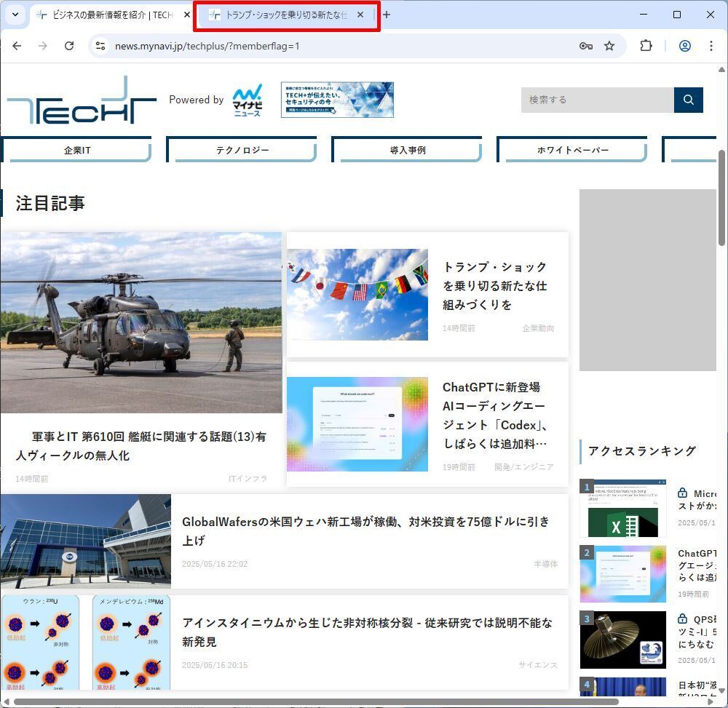Click the vertical page scrollbar thumb

(x=721, y=198)
